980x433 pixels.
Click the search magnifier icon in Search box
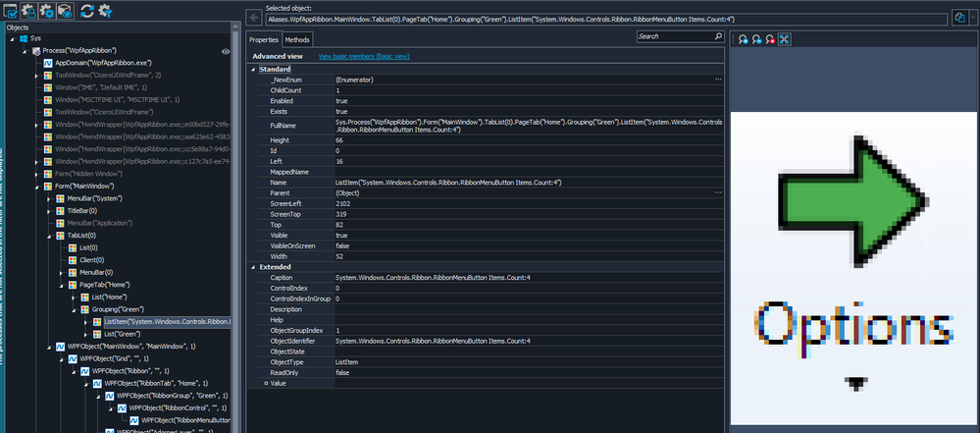718,36
